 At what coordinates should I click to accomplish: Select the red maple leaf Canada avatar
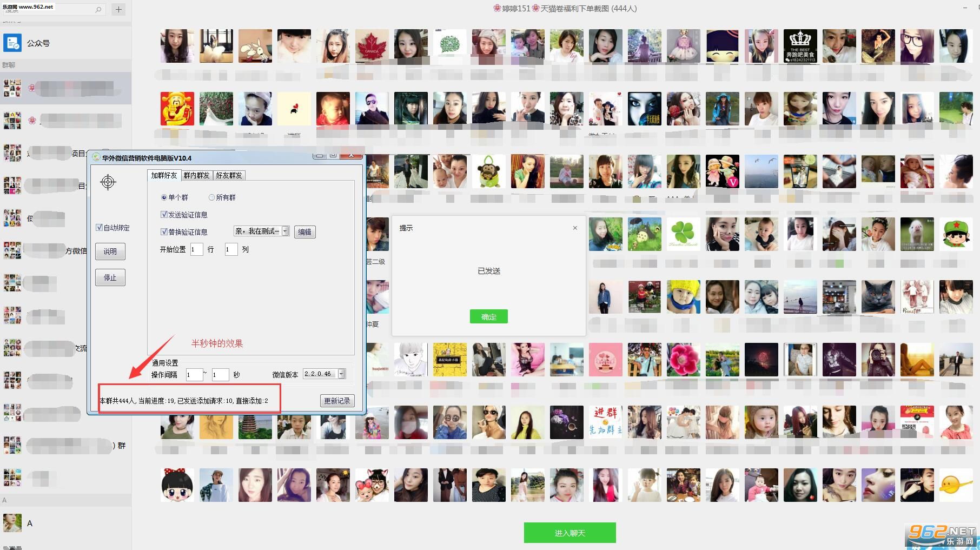point(372,46)
